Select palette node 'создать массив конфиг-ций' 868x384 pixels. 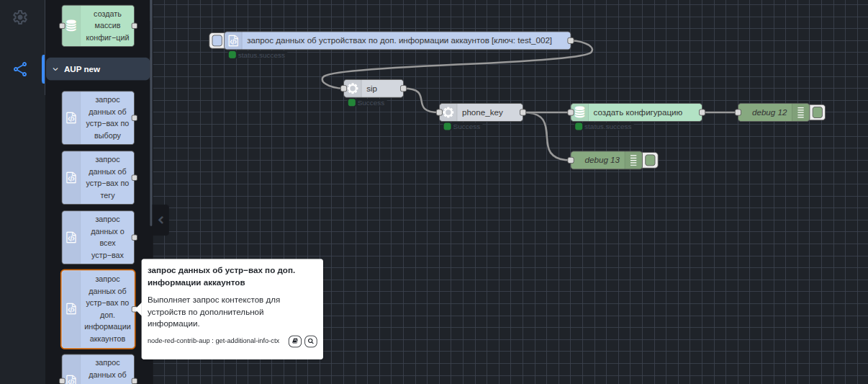tap(98, 26)
